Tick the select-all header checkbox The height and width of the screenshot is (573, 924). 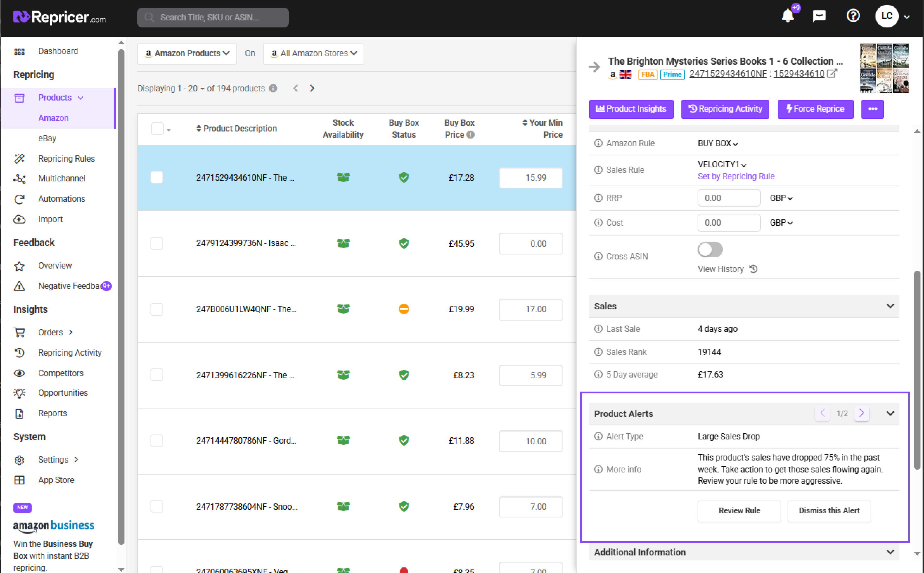click(157, 129)
